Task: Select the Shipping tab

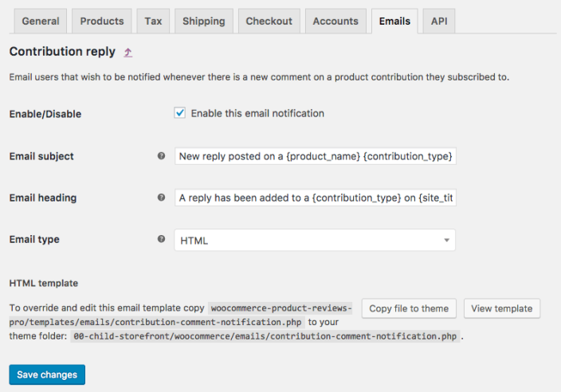Action: (x=203, y=21)
